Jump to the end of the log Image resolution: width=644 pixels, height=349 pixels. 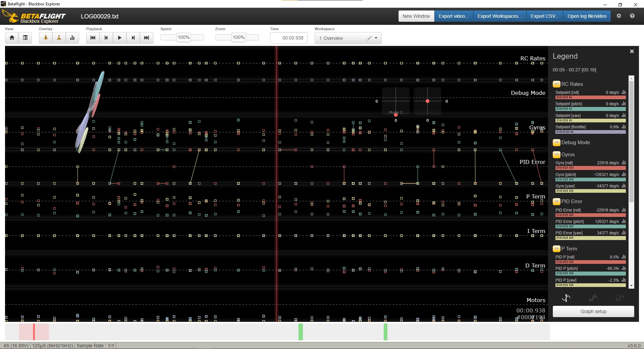pos(147,38)
